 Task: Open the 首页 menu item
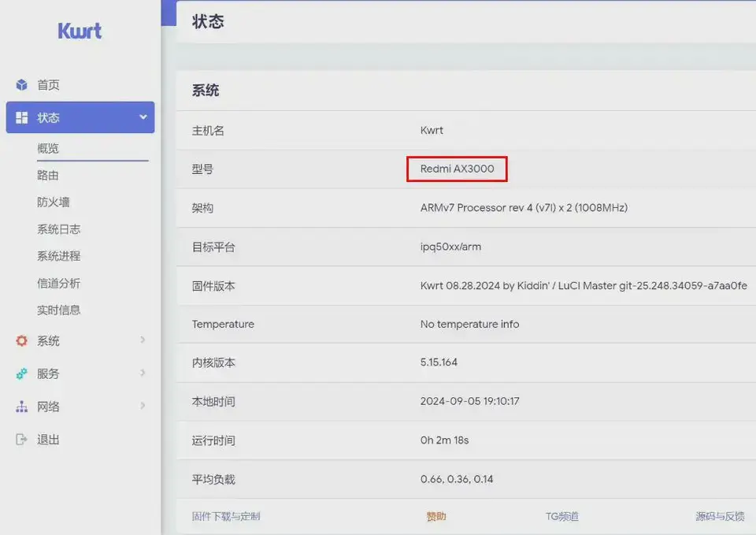pyautogui.click(x=48, y=85)
